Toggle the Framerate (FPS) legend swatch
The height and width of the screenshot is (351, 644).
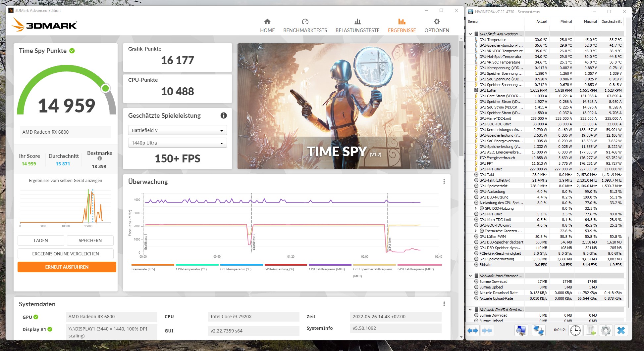(153, 265)
